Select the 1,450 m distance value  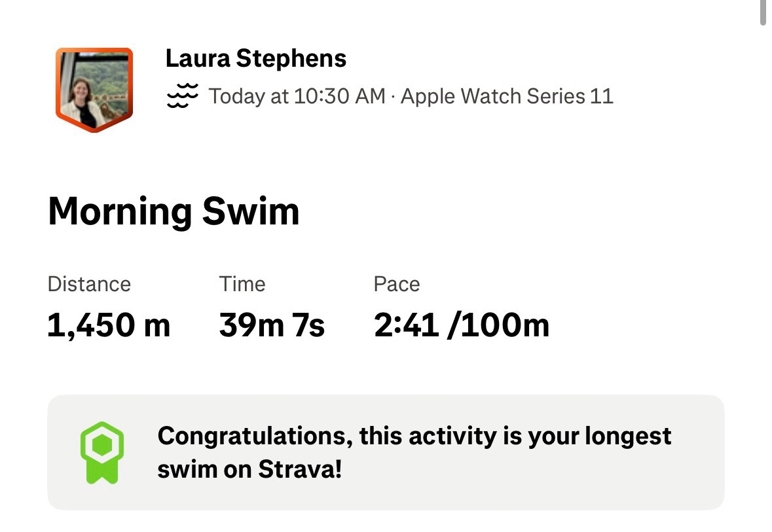coord(109,325)
